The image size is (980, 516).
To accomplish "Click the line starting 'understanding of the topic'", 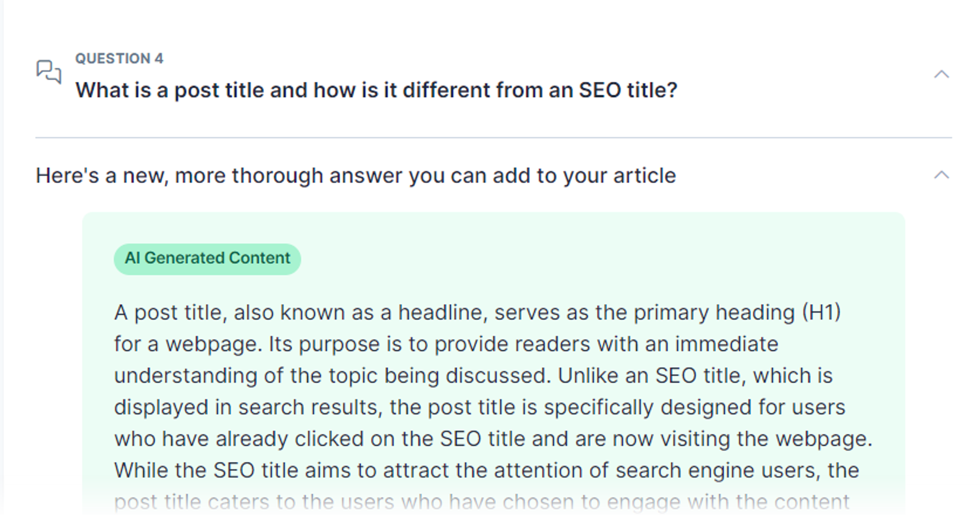I will (473, 376).
